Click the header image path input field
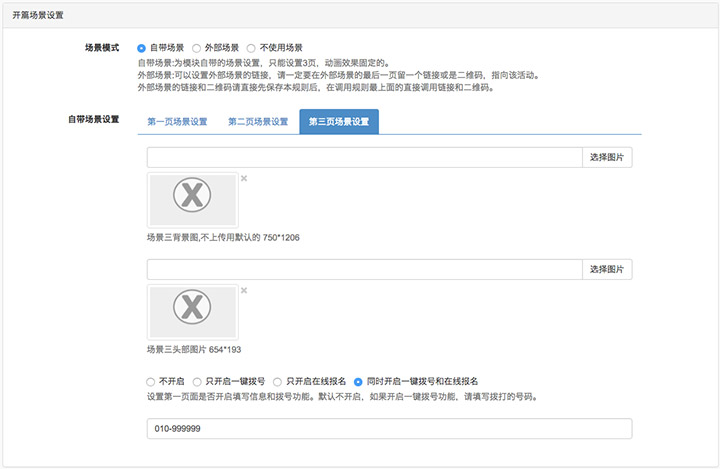 [365, 270]
